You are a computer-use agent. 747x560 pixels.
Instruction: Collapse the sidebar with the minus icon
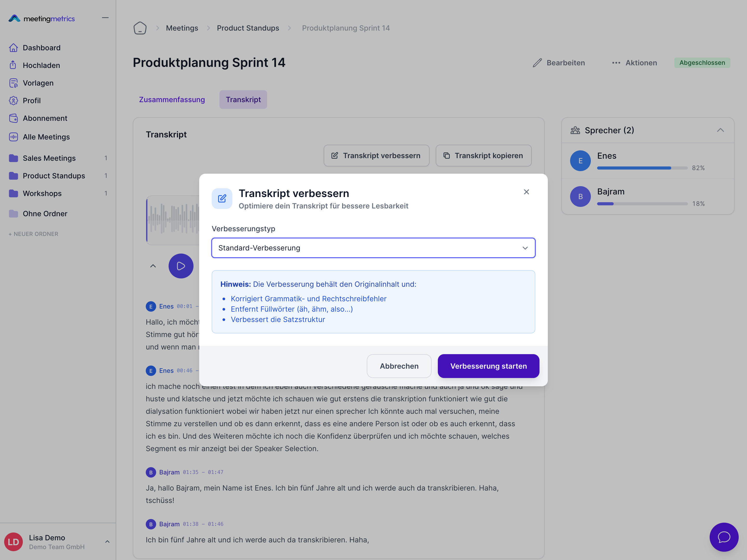pyautogui.click(x=105, y=18)
